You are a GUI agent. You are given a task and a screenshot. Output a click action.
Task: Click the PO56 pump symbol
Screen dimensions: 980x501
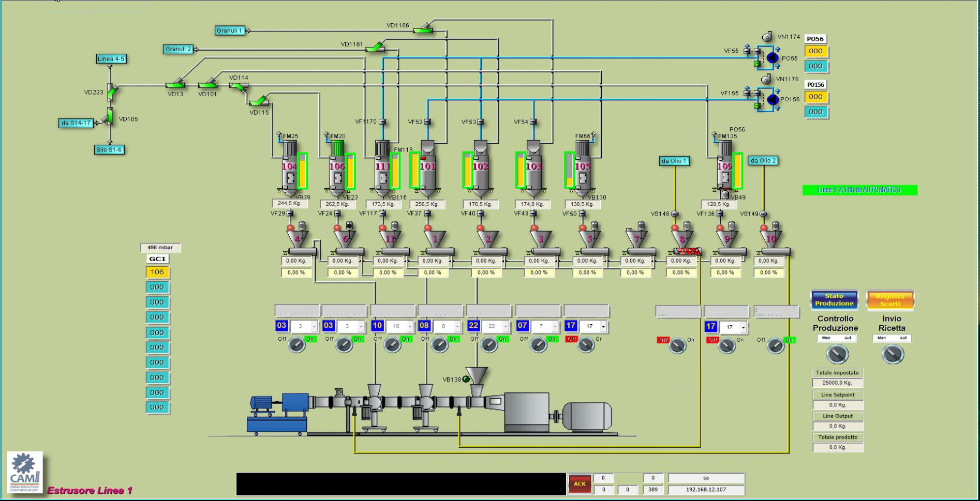click(772, 58)
